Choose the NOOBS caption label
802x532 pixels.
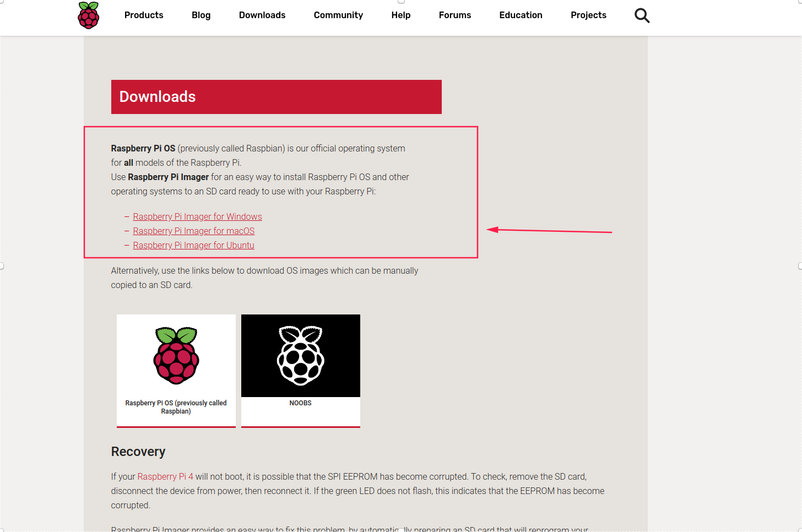point(301,403)
